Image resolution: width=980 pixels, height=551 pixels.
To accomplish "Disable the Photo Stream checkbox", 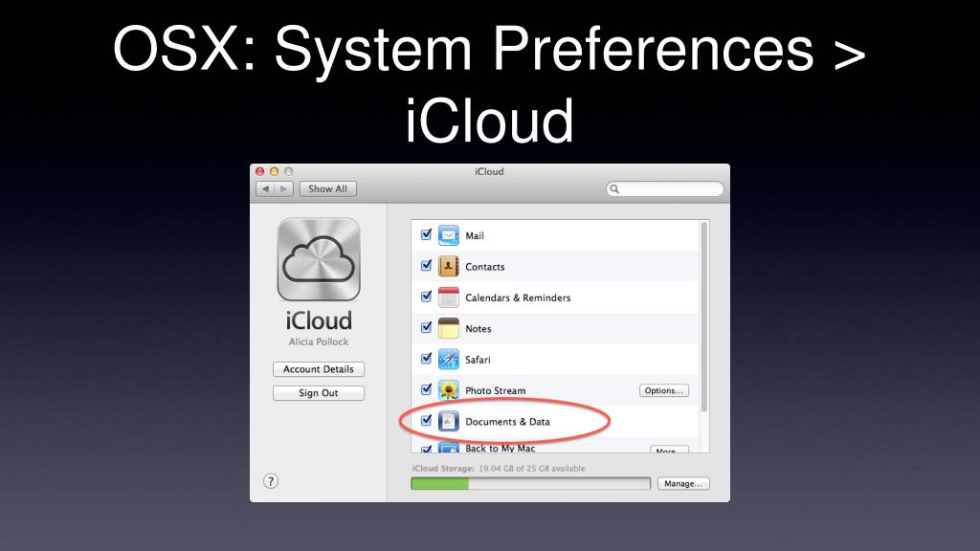I will click(x=426, y=389).
